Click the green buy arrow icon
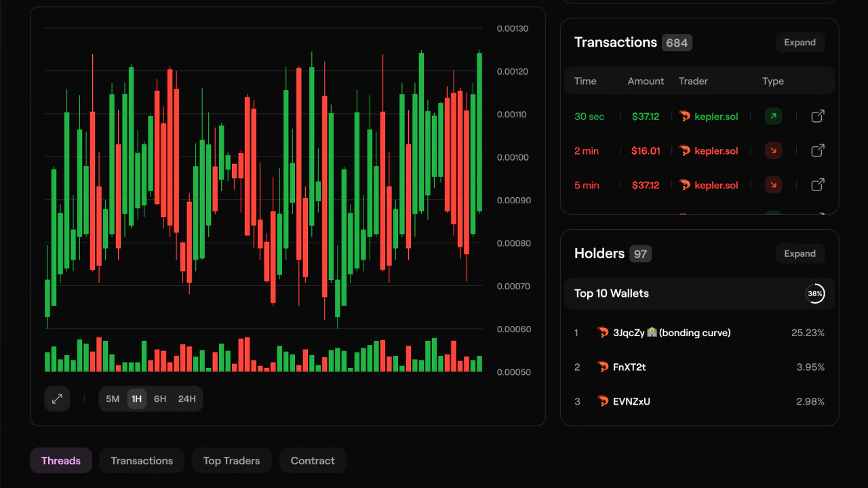This screenshot has height=488, width=868. click(x=773, y=117)
